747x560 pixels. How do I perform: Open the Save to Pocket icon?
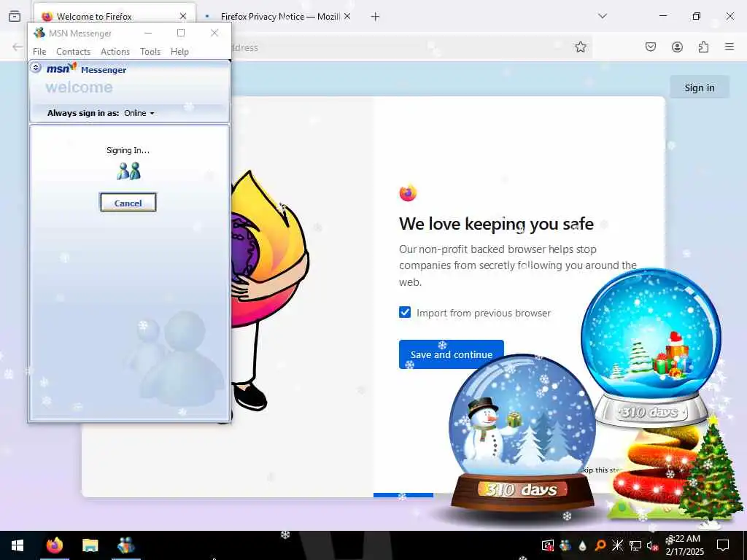click(x=651, y=47)
